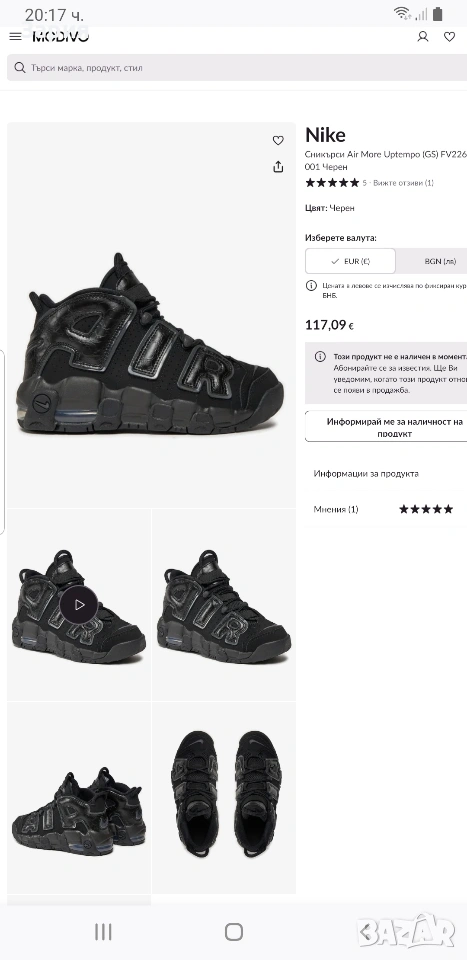Click Информирай ме за наличност button
Image resolution: width=467 pixels, height=960 pixels.
point(386,427)
